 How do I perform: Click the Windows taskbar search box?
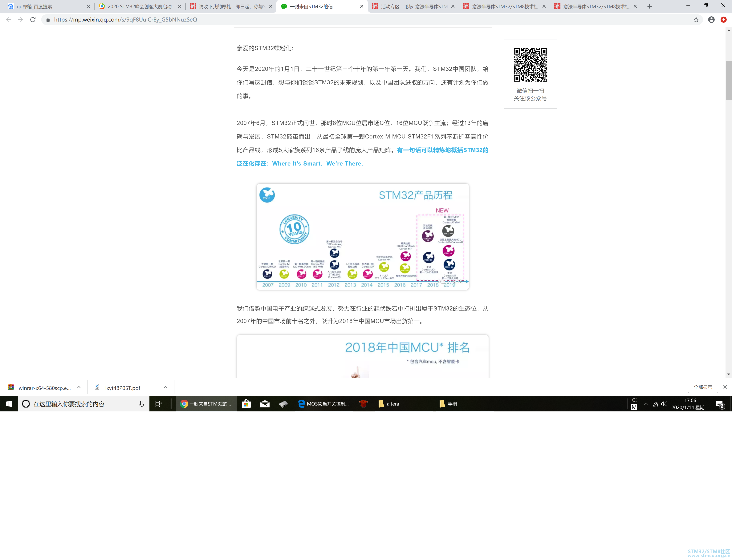pos(83,404)
